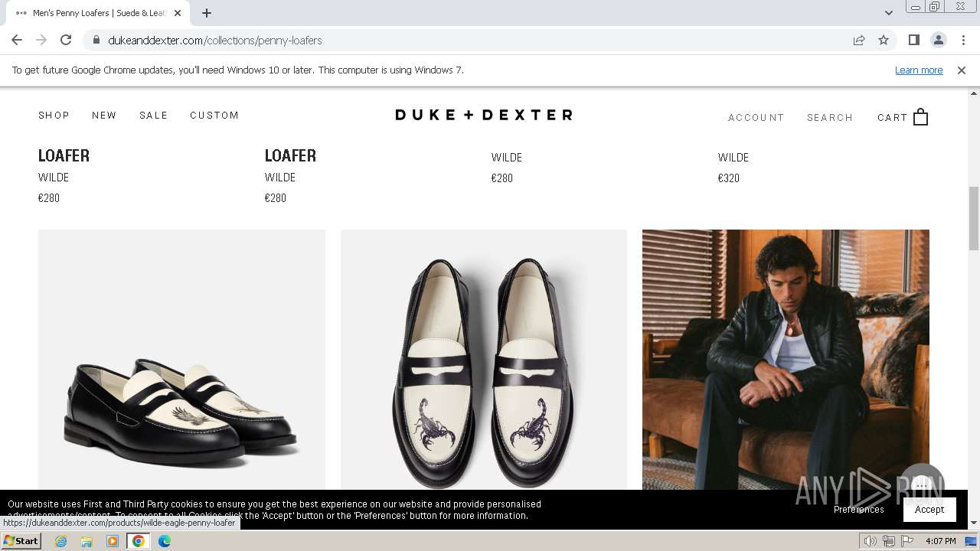Go back to the previous page
This screenshot has width=980, height=551.
click(x=17, y=40)
